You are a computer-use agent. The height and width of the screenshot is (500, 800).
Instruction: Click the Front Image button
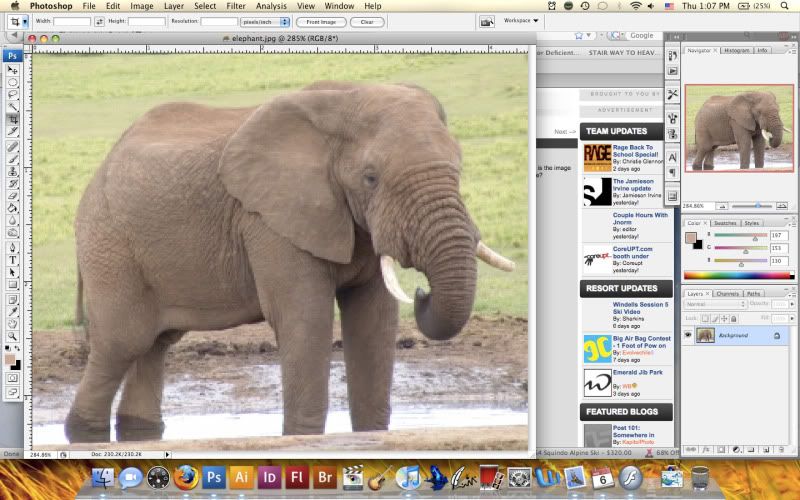pyautogui.click(x=320, y=21)
